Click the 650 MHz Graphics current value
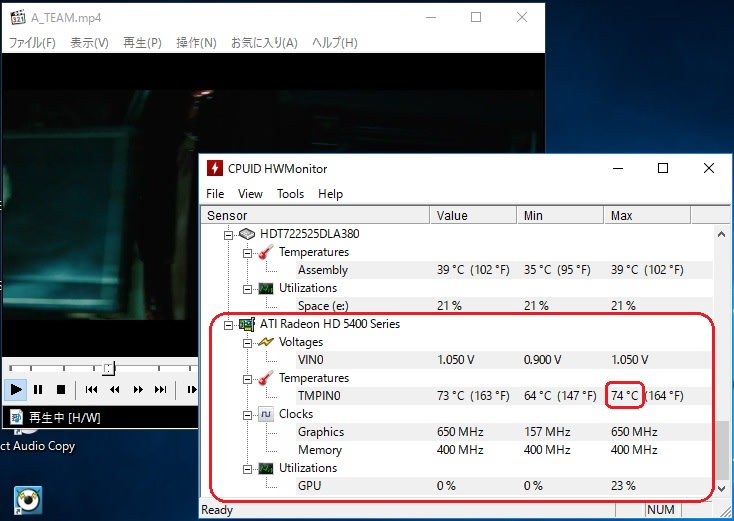This screenshot has height=521, width=734. click(460, 432)
